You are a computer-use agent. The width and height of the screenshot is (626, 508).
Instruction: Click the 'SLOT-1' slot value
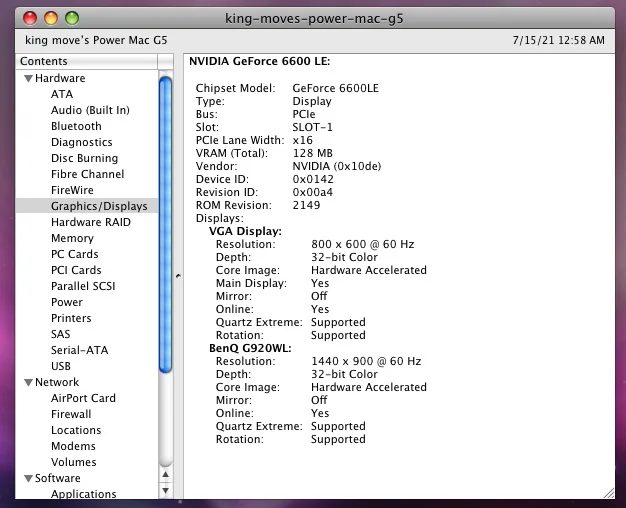[x=312, y=127]
